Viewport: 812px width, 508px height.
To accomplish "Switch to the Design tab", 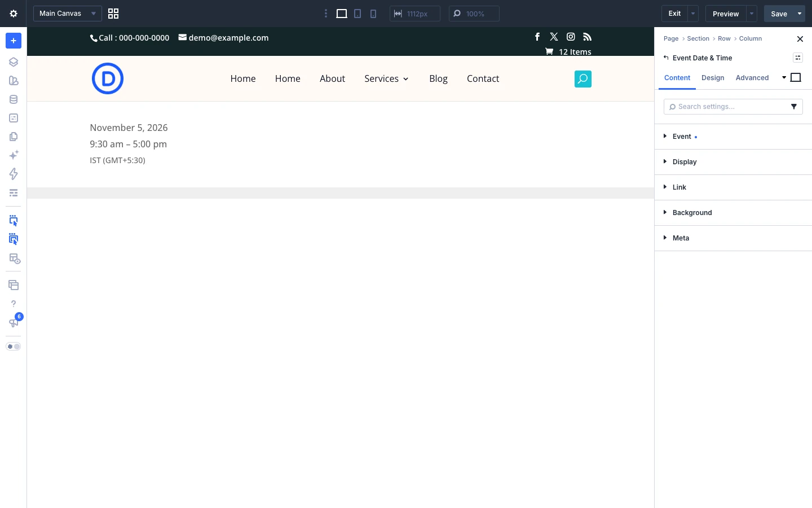I will (x=713, y=78).
